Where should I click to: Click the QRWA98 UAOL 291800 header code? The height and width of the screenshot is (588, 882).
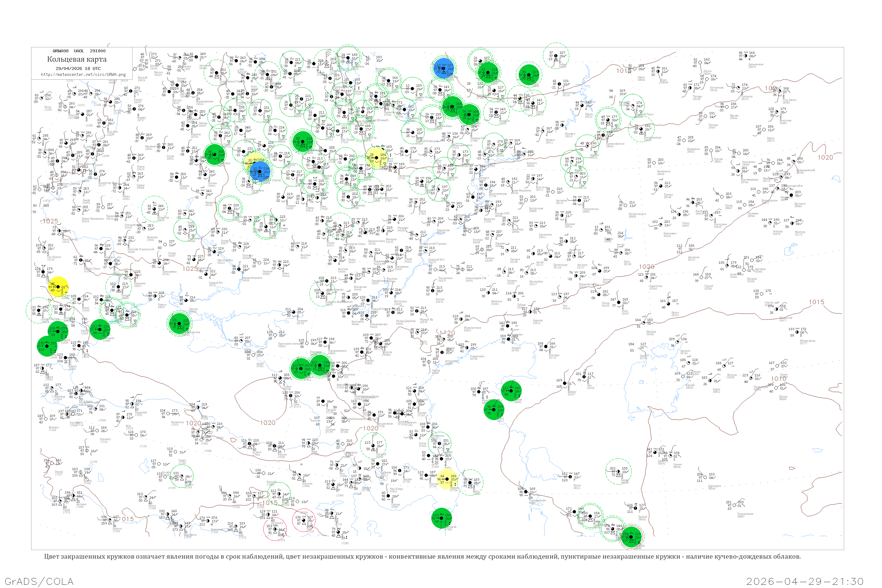[x=79, y=51]
